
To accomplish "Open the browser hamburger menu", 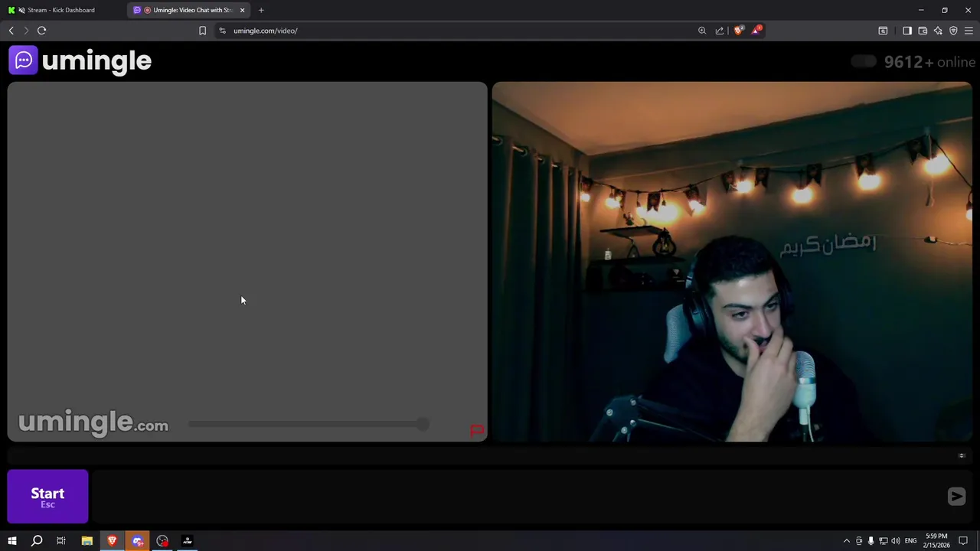I will (969, 31).
